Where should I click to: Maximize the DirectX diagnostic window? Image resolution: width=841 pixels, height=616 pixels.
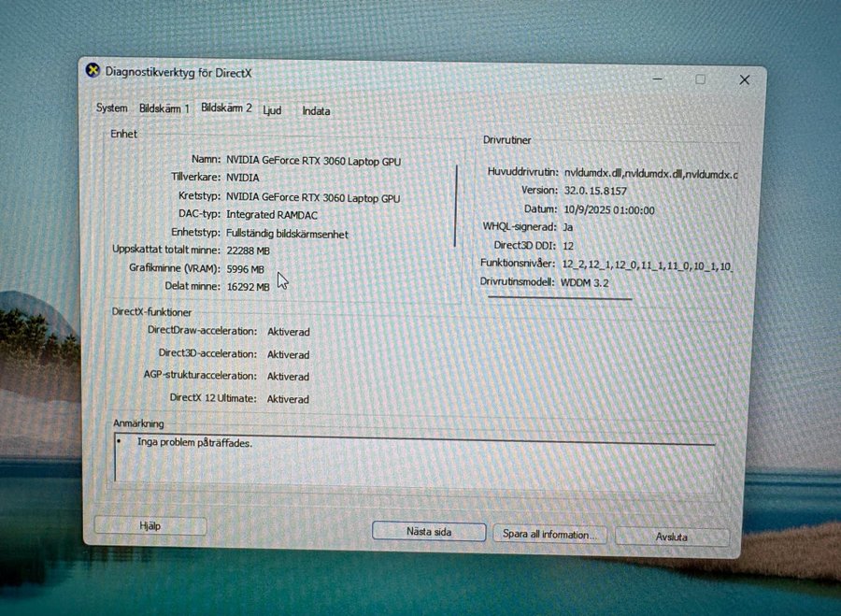click(x=700, y=79)
